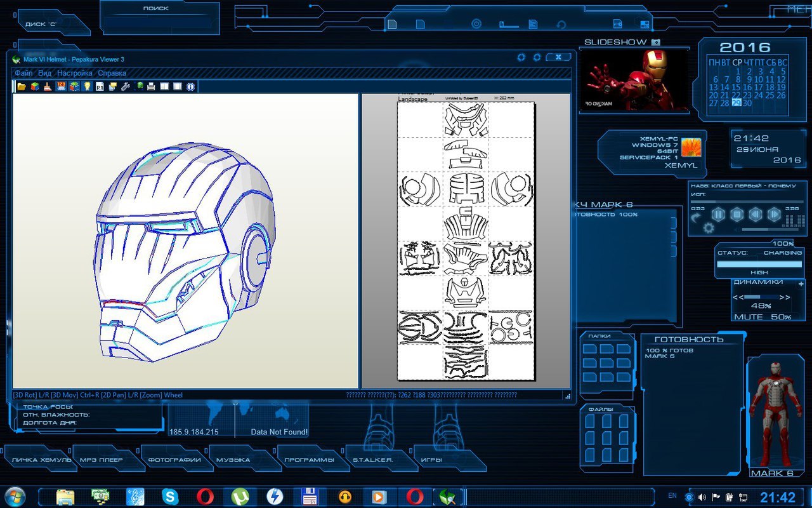Select the split two-pane layout icon

(164, 86)
